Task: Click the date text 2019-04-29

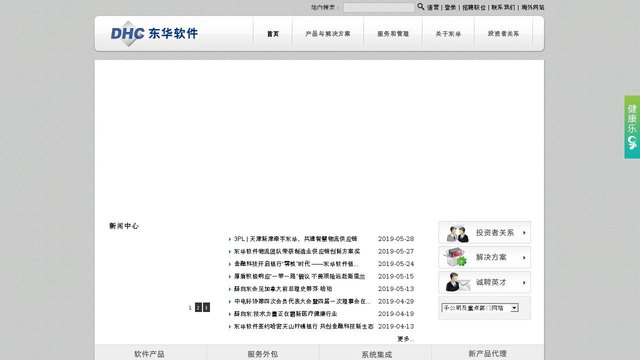Action: [x=396, y=301]
